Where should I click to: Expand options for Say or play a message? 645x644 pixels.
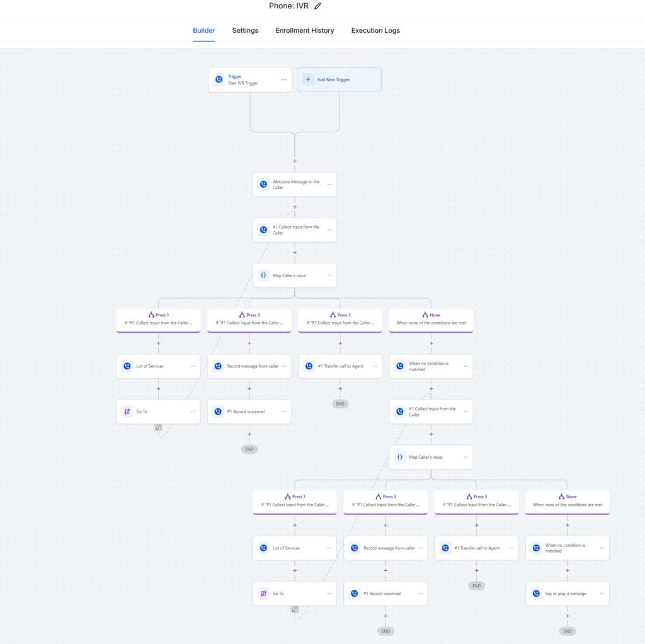(x=602, y=594)
